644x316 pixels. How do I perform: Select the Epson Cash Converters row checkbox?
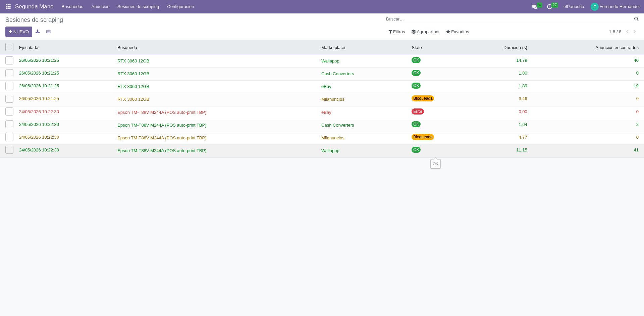click(x=9, y=124)
